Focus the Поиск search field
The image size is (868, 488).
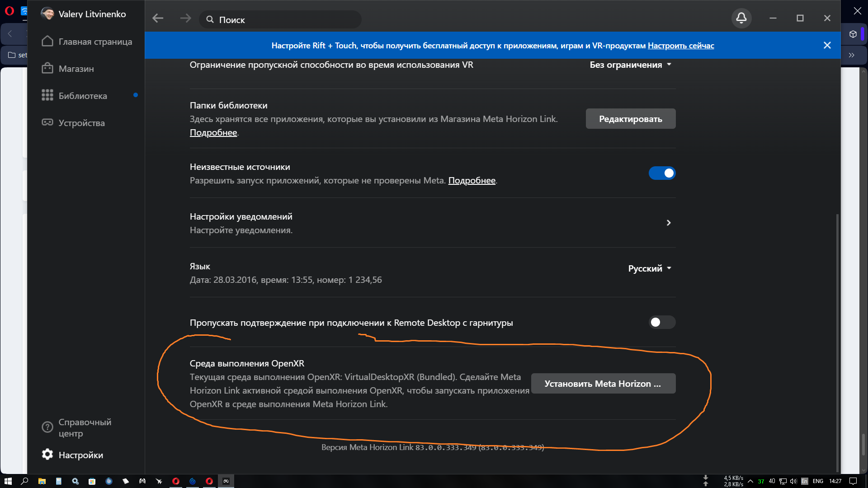tap(280, 19)
